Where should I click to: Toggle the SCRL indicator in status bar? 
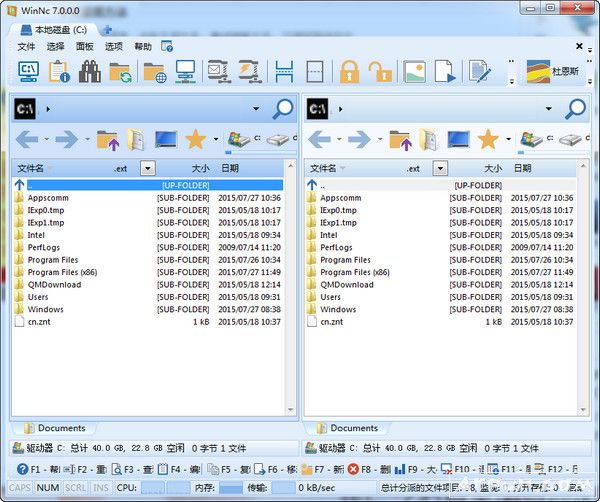point(75,488)
